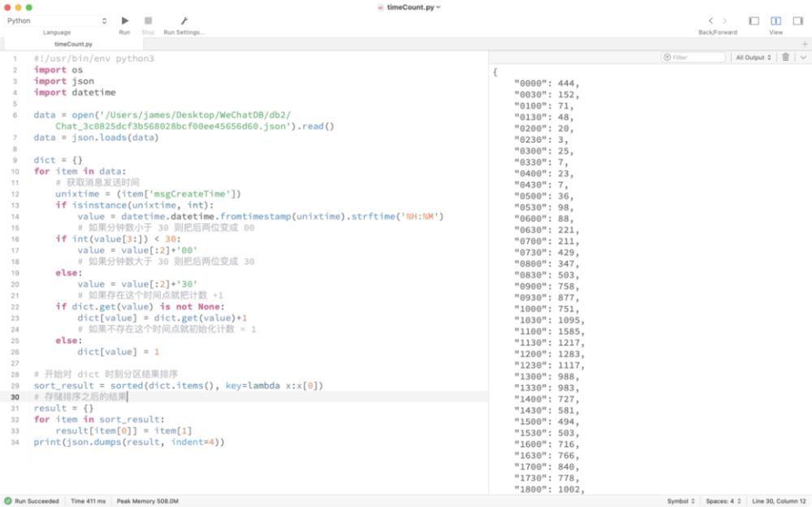This screenshot has height=507, width=812.
Task: Open the Spaces: 4 indentation popup
Action: pyautogui.click(x=723, y=501)
